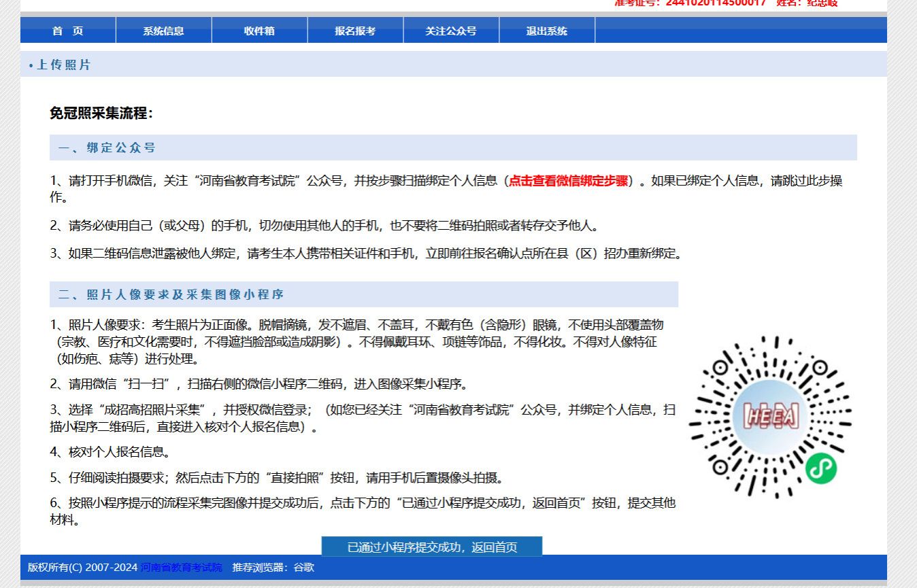This screenshot has width=917, height=588.
Task: Open the 收件箱 inbox menu
Action: [259, 31]
